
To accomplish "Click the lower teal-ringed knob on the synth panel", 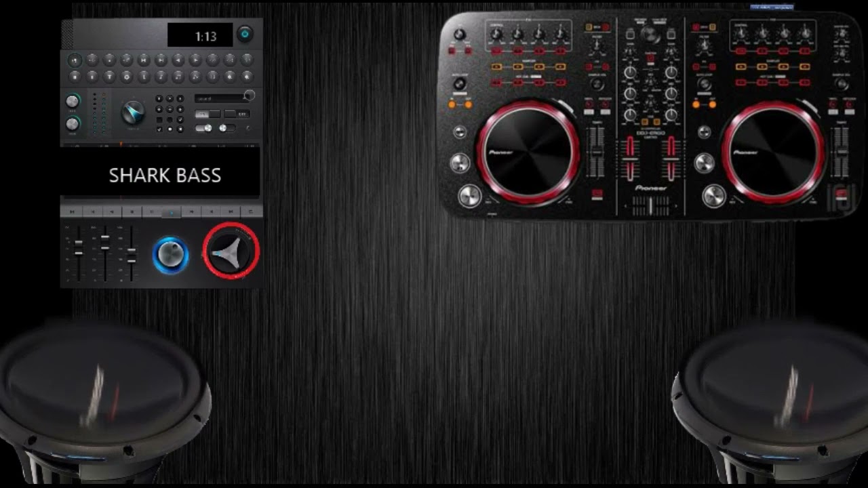I will click(72, 124).
